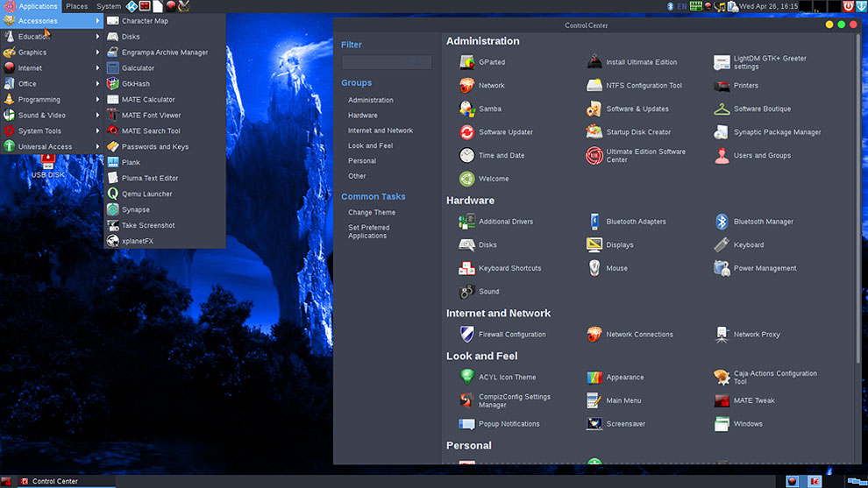Viewport: 868px width, 488px height.
Task: Click the Control Center vertical scrollbar
Action: [858, 199]
